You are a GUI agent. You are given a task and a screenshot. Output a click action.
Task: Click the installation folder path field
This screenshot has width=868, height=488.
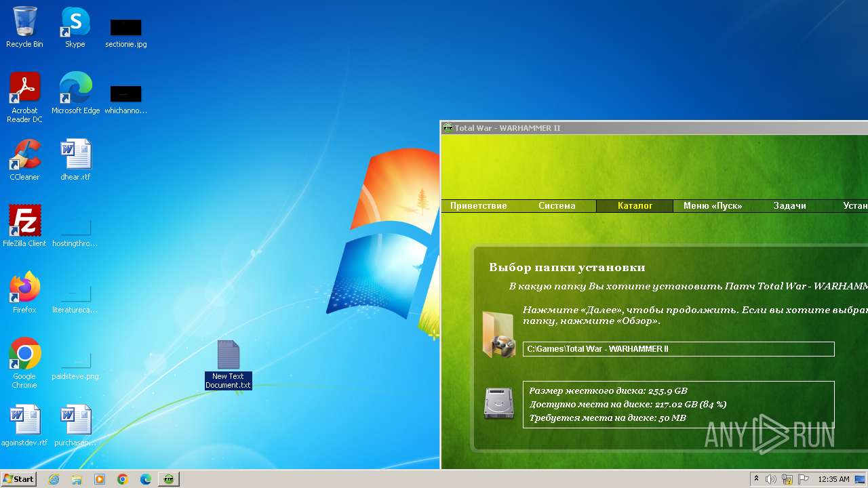pyautogui.click(x=678, y=349)
